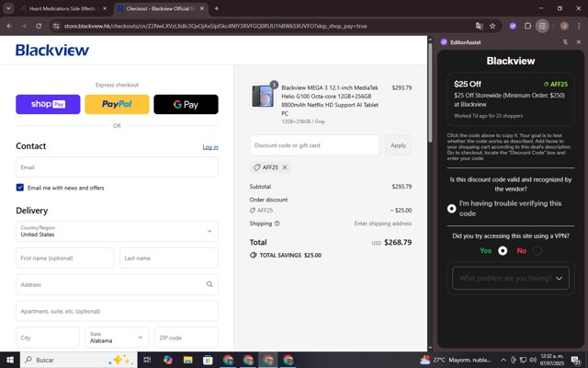Pay with Google Pay button
This screenshot has width=588, height=368.
click(186, 104)
